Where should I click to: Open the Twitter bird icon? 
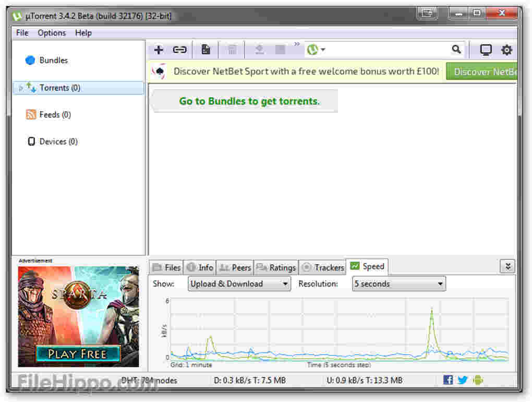pos(463,380)
